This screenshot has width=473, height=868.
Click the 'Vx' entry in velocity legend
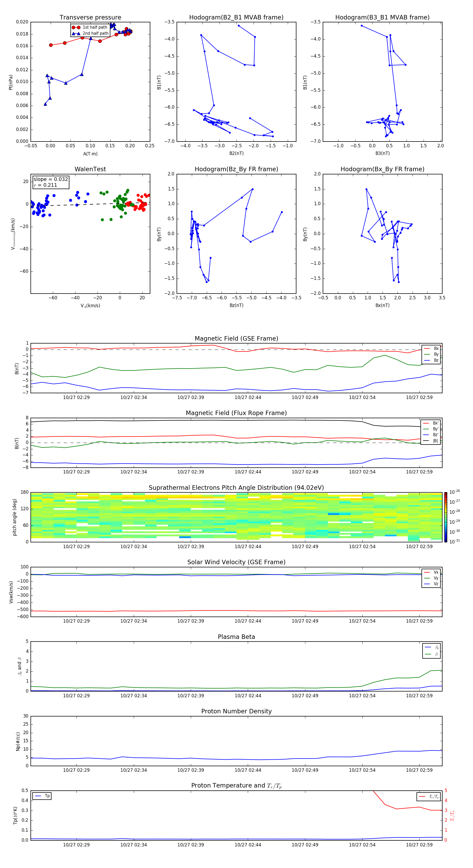[431, 573]
